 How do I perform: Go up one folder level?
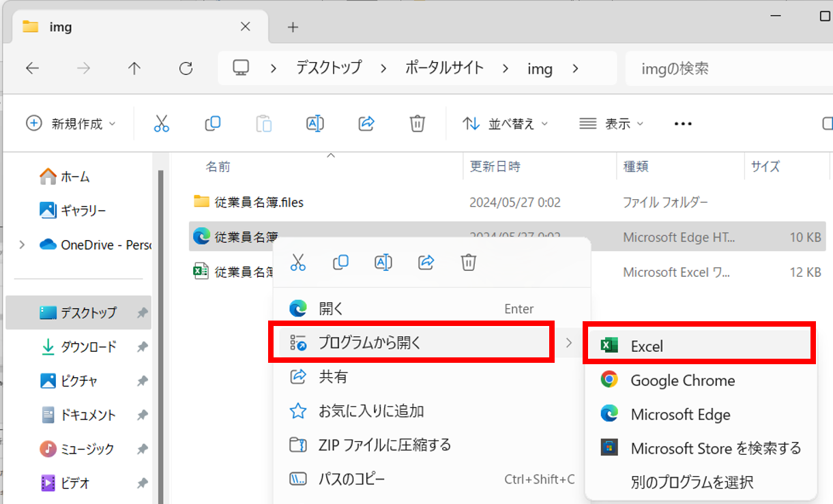[x=134, y=68]
